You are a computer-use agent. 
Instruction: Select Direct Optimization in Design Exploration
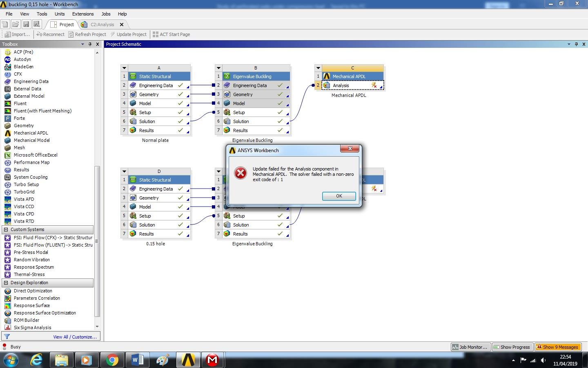click(33, 291)
